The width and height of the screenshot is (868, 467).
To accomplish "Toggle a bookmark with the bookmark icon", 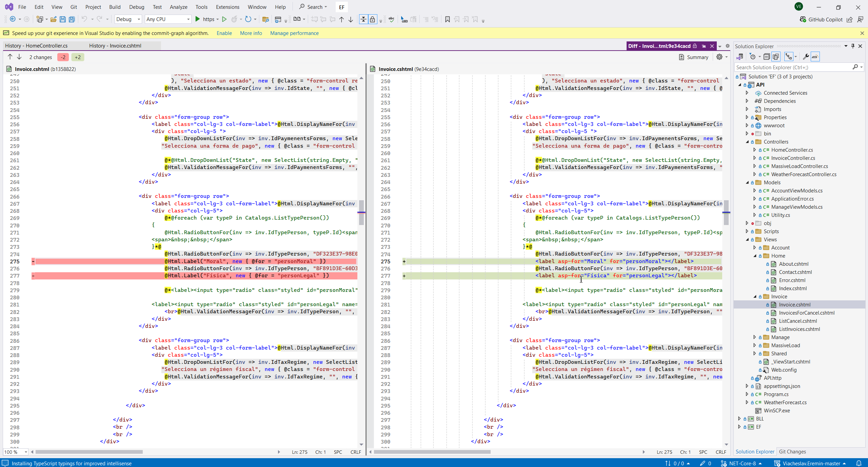I will [447, 19].
